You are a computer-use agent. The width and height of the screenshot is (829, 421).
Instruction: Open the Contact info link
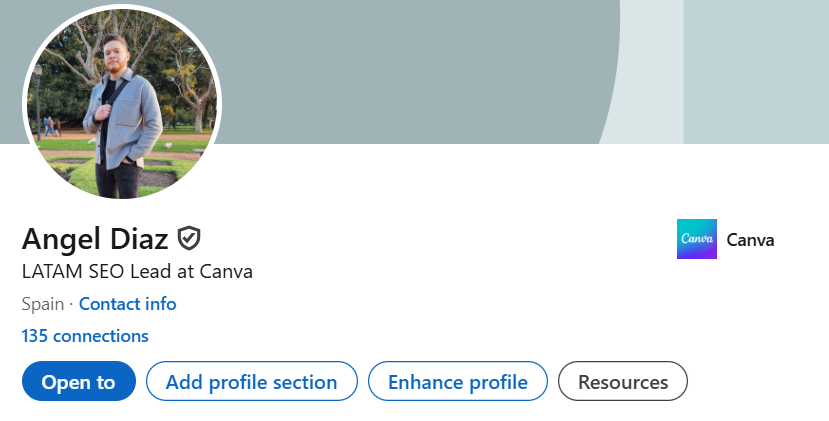click(127, 304)
